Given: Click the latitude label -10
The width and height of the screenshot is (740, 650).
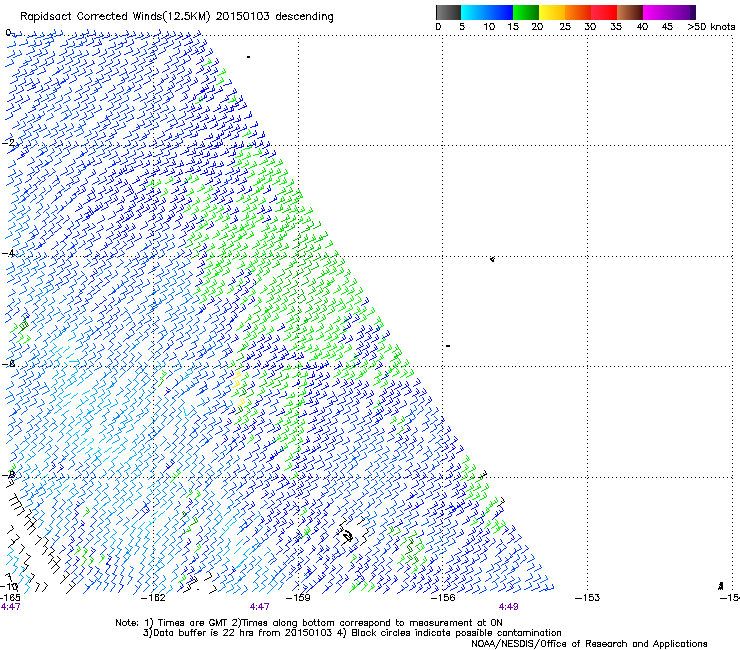Looking at the screenshot, I should pos(9,586).
